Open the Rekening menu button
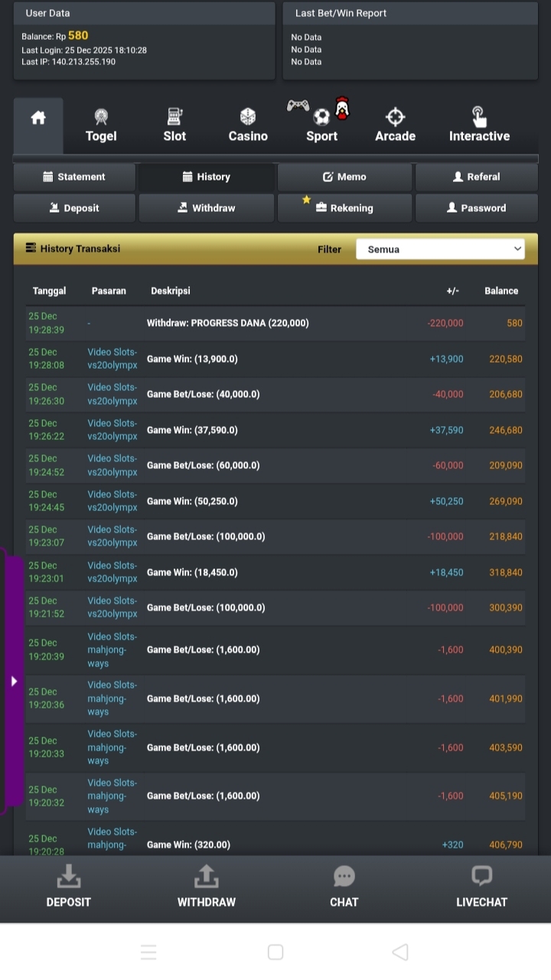 tap(344, 208)
